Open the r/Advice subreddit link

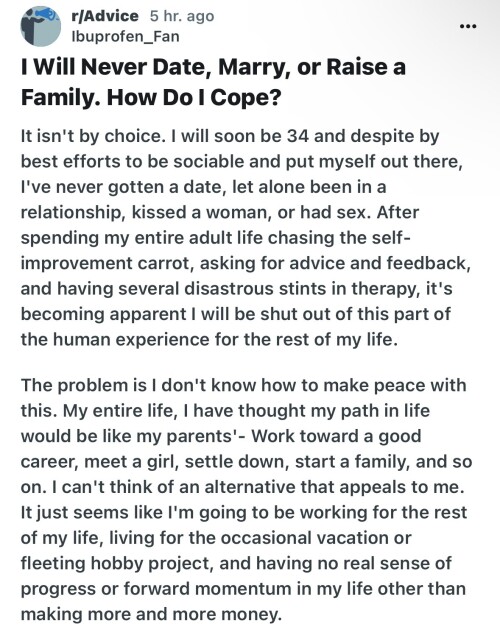pos(105,16)
